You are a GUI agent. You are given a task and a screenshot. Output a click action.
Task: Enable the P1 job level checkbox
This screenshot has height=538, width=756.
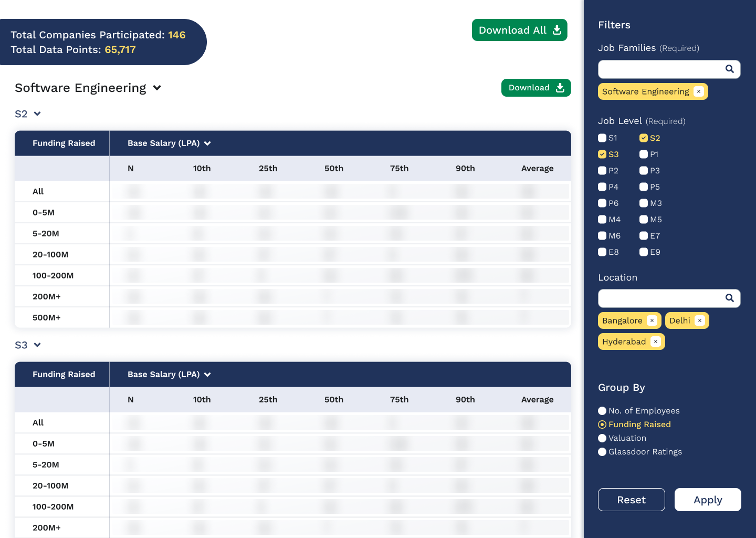(x=643, y=154)
